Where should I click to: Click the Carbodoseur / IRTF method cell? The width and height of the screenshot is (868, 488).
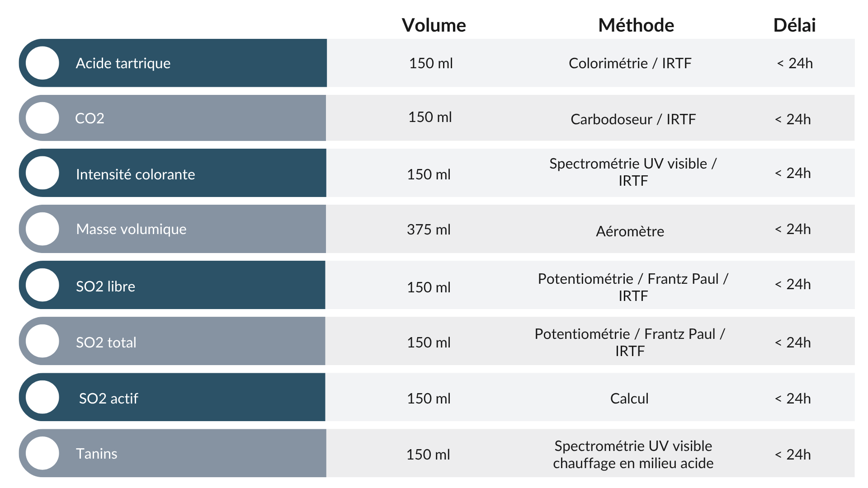click(x=633, y=119)
